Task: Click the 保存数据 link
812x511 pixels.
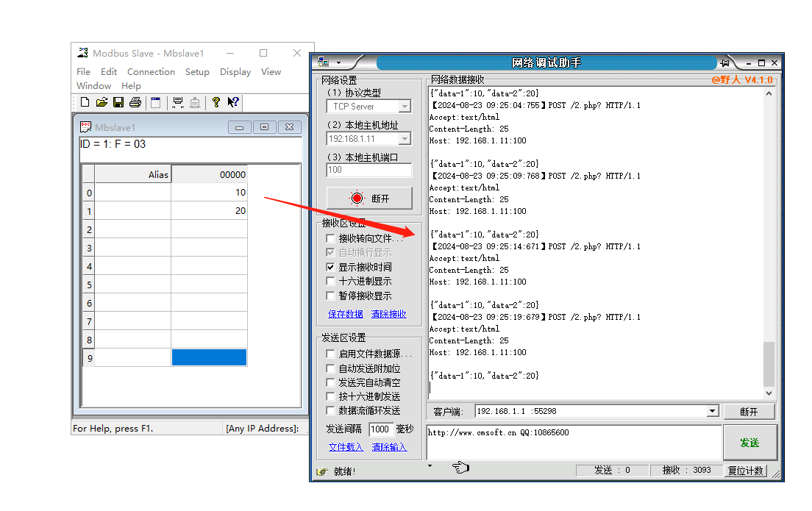Action: [x=346, y=314]
